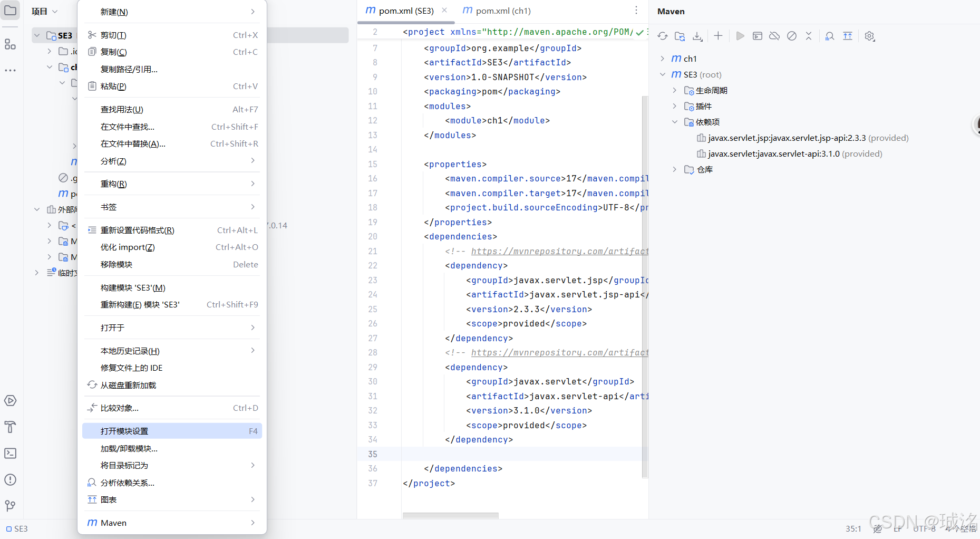This screenshot has width=980, height=539.
Task: Open 重构 submenu
Action: click(172, 184)
